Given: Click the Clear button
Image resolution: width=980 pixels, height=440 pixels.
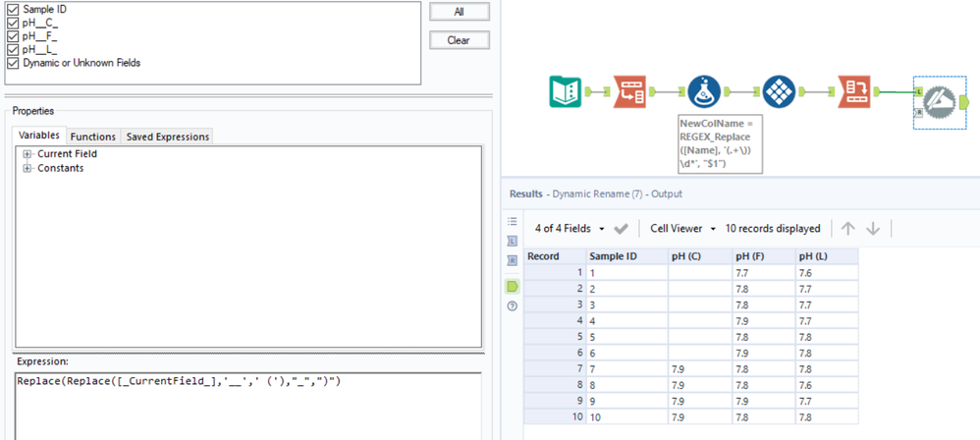Looking at the screenshot, I should pos(459,40).
